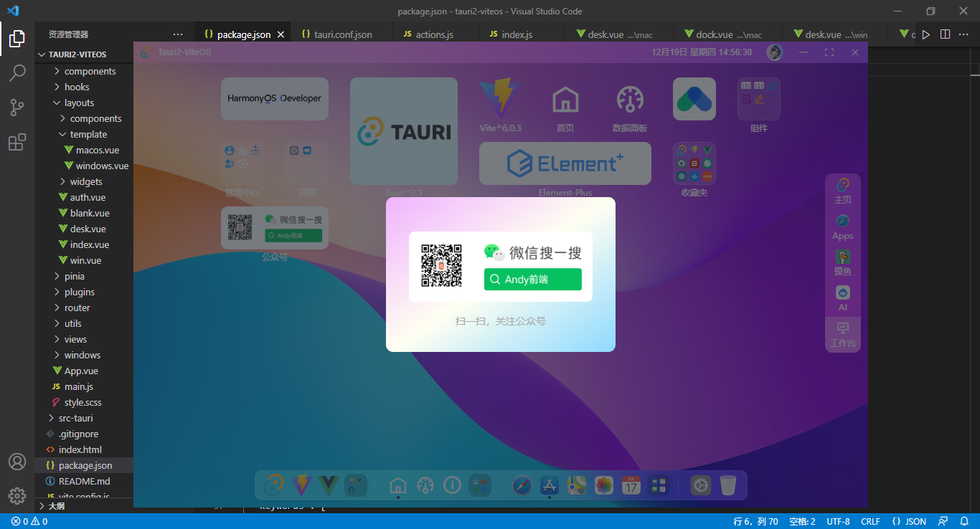Switch to the actions.js tab

435,34
